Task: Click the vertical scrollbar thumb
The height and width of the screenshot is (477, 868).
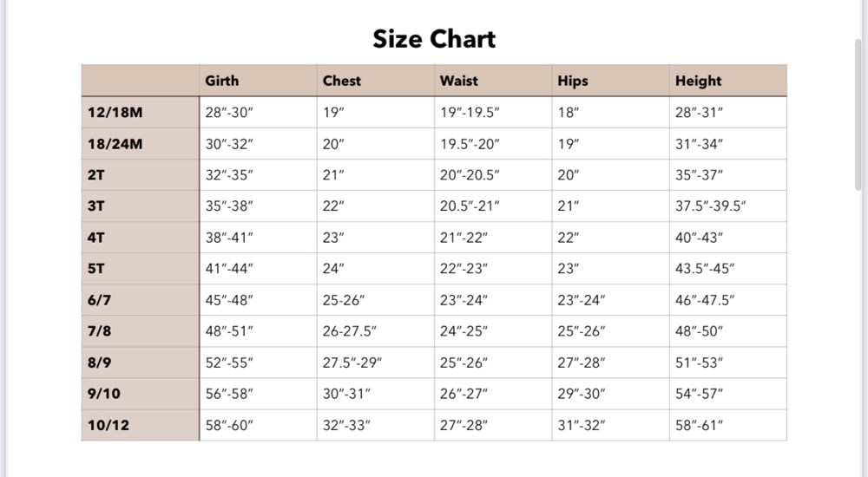Action: pyautogui.click(x=858, y=114)
